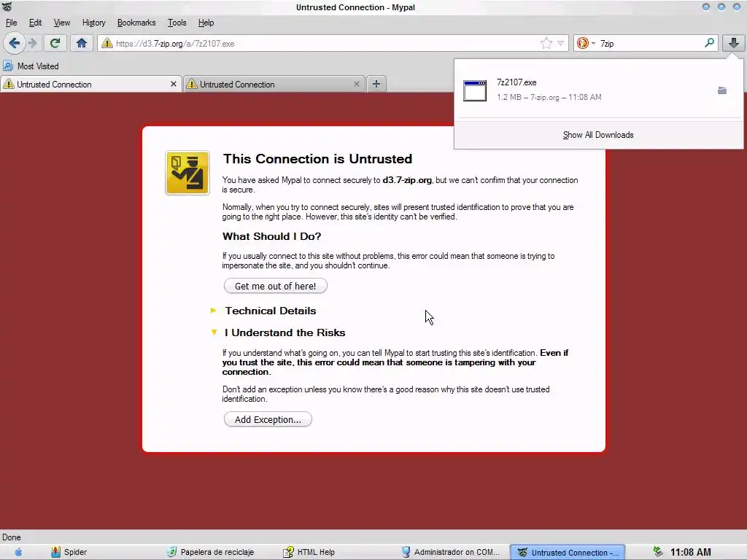Click Get me out of here! button
747x560 pixels.
(275, 286)
